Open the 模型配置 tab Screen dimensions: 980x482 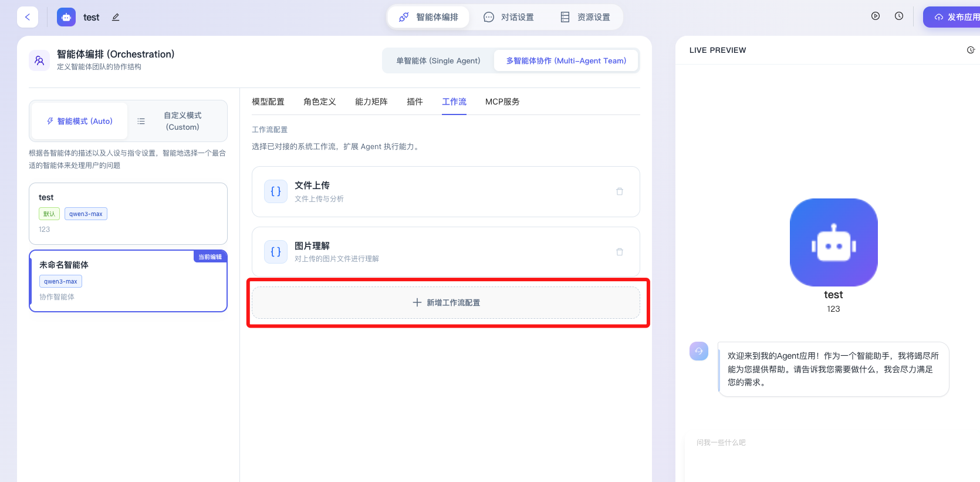(268, 102)
